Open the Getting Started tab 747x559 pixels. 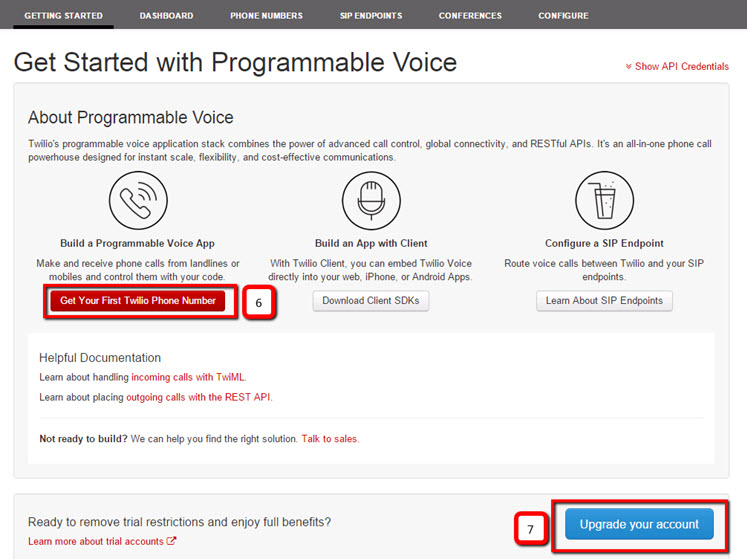click(x=63, y=16)
